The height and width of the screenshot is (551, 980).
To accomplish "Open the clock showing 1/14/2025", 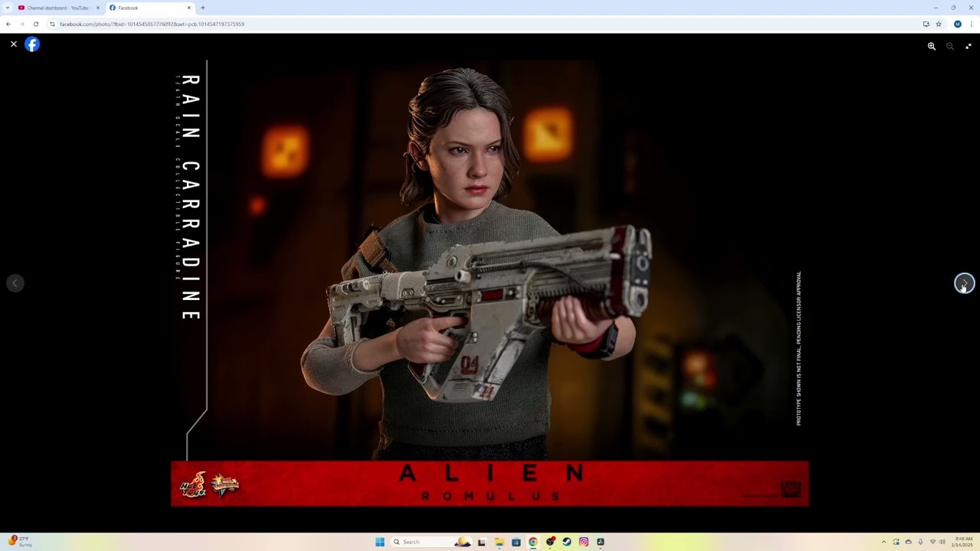I will coord(963,542).
